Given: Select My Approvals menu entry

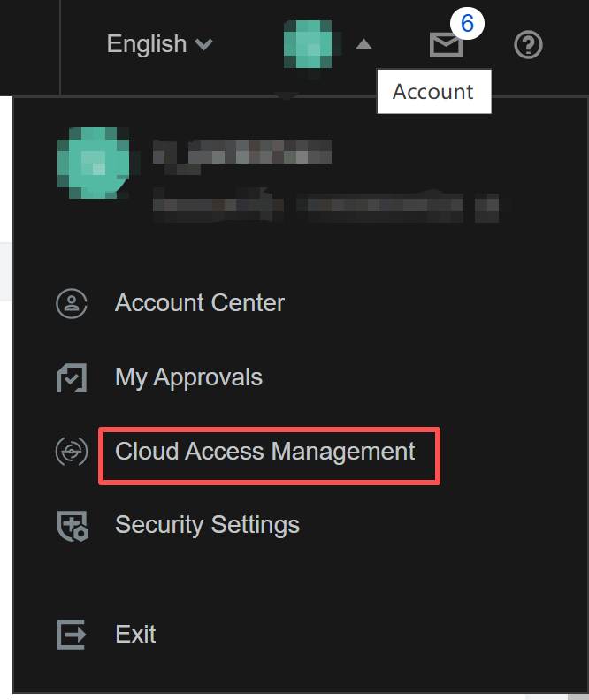Looking at the screenshot, I should (x=188, y=377).
